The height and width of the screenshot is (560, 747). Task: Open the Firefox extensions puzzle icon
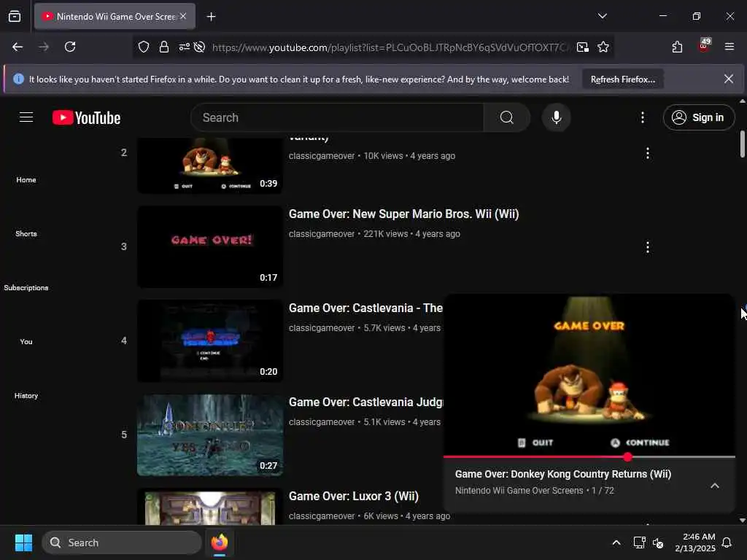(677, 47)
